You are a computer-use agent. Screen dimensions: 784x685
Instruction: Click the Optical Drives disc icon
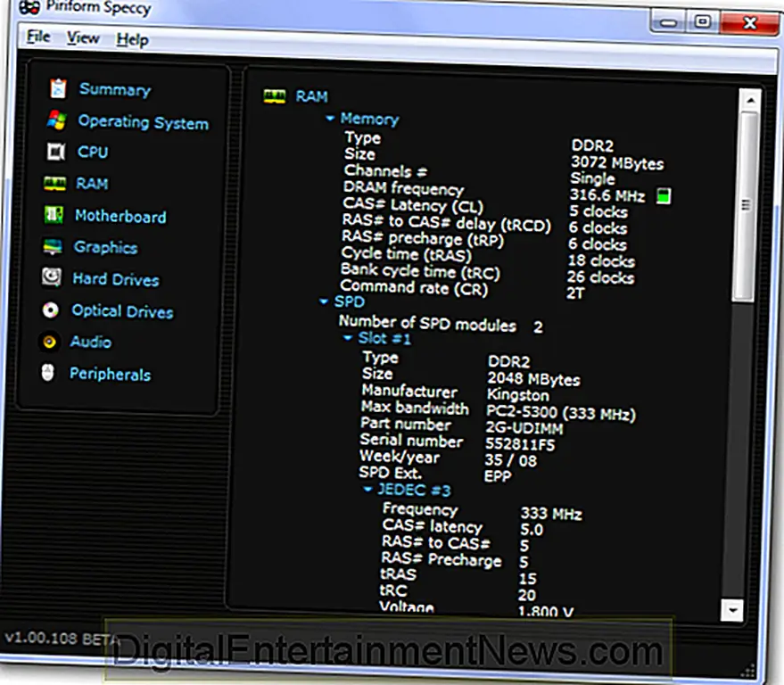(50, 310)
